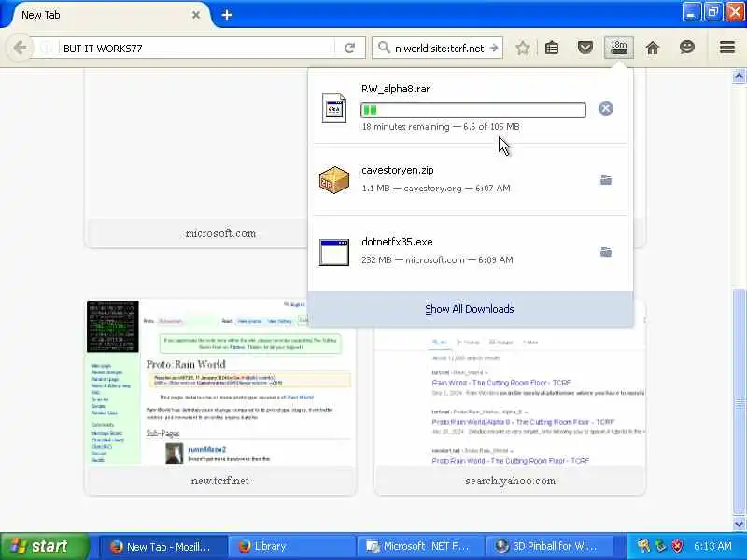Click the middle green system tray icon
The image size is (747, 560).
click(x=660, y=546)
